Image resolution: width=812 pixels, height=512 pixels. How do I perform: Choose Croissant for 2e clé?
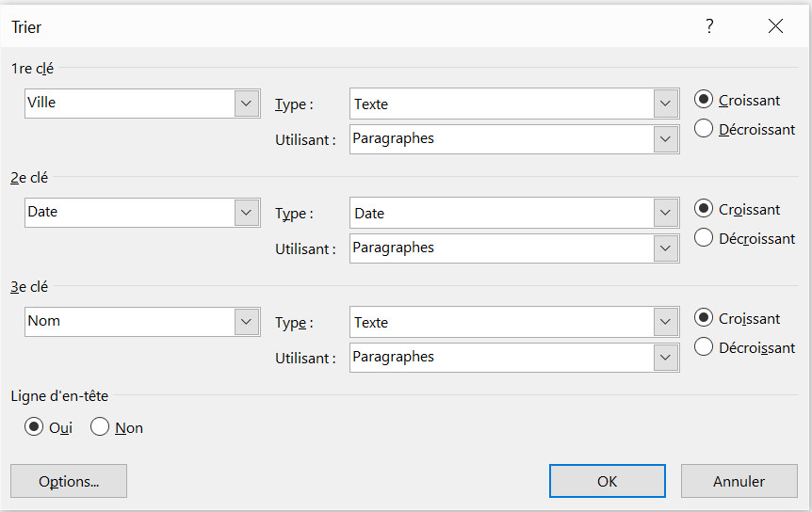[x=704, y=209]
